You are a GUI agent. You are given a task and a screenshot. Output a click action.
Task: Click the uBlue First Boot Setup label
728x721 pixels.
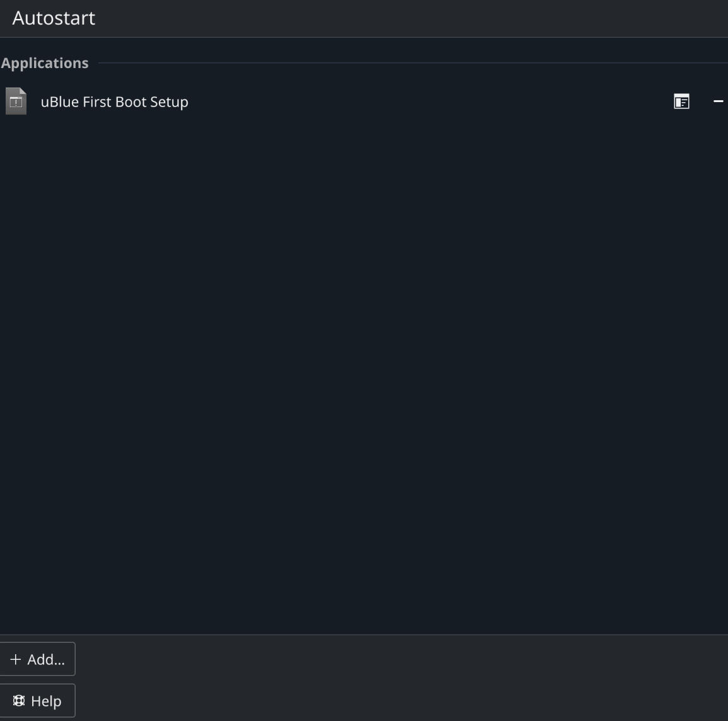[x=114, y=101]
